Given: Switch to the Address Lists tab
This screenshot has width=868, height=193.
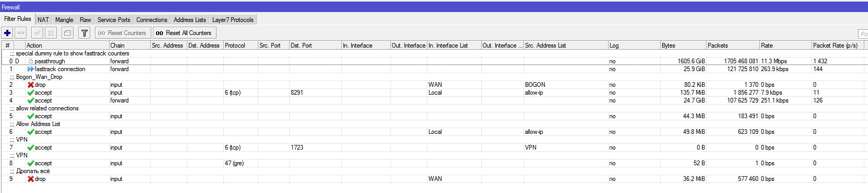Looking at the screenshot, I should point(189,20).
